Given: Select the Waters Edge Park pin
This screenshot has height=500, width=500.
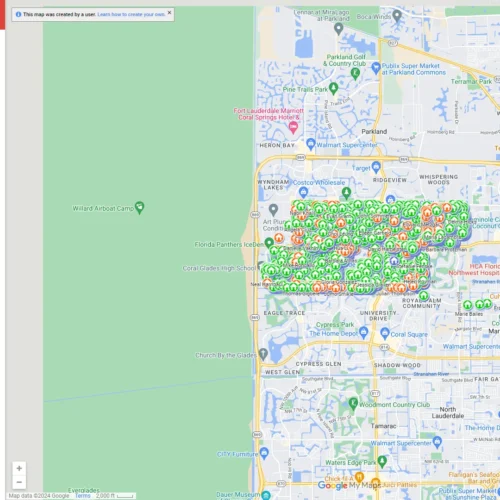Looking at the screenshot, I should click(x=382, y=461).
